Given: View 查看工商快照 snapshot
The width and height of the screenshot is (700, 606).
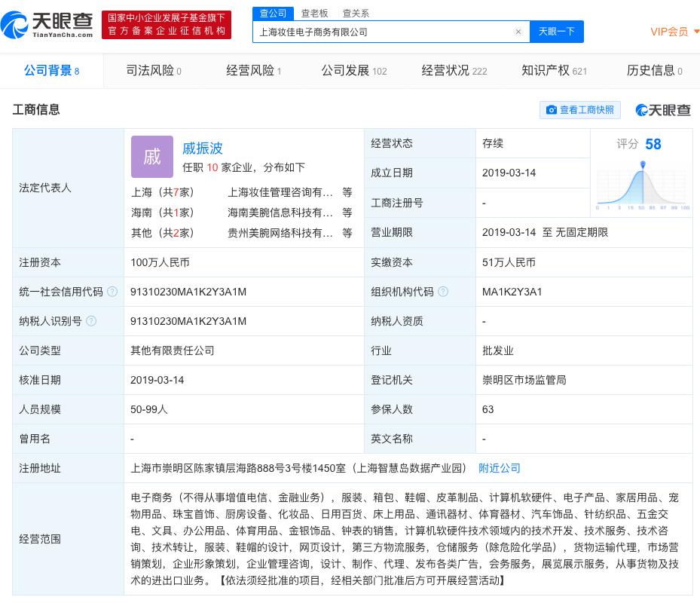Looking at the screenshot, I should [580, 110].
